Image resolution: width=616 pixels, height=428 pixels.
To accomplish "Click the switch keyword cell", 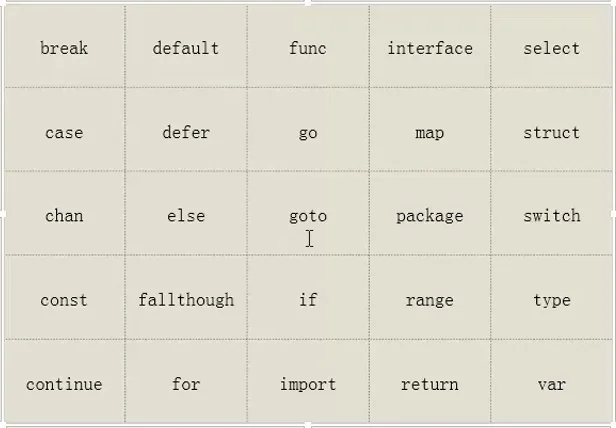I will pyautogui.click(x=552, y=213).
